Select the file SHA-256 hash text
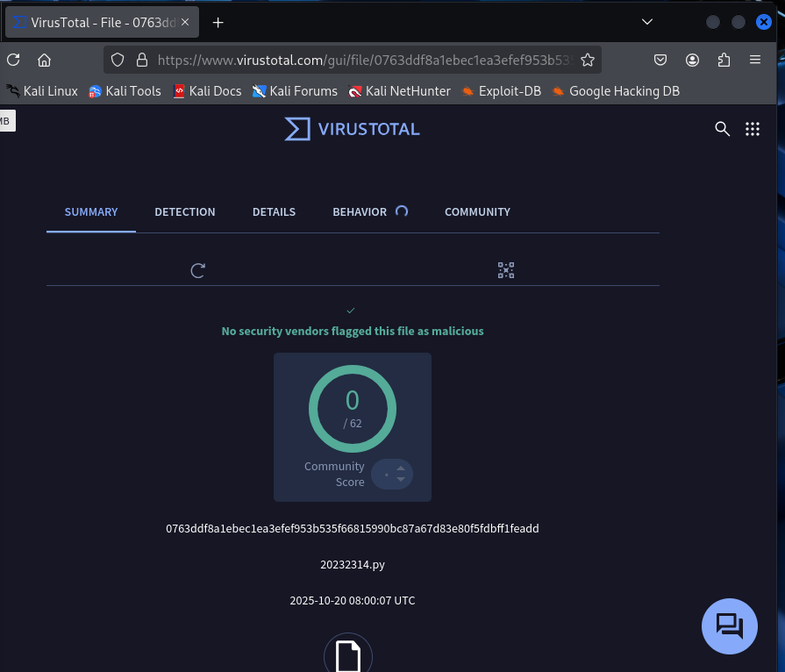 click(353, 528)
